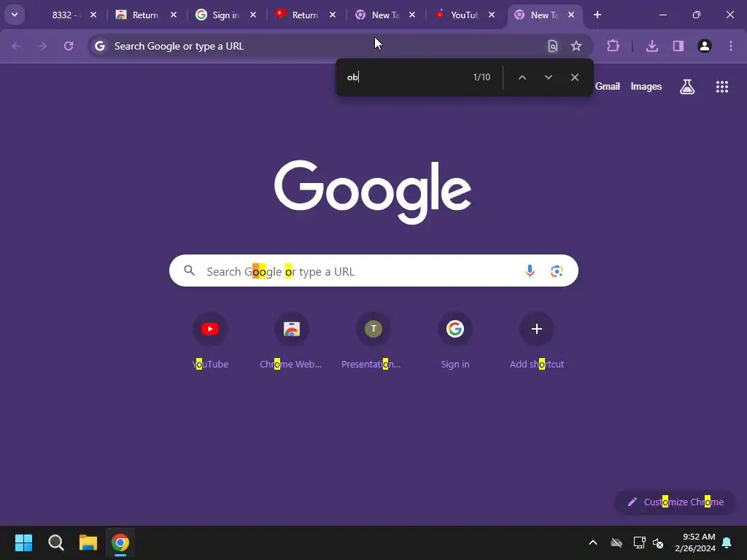Open the Google apps grid
Viewport: 747px width, 560px height.
pos(722,87)
